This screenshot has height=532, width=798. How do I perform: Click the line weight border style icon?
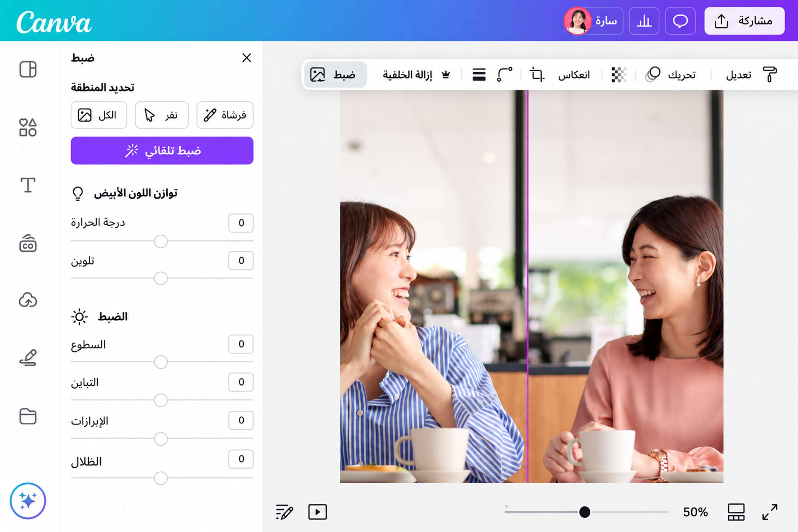tap(479, 74)
